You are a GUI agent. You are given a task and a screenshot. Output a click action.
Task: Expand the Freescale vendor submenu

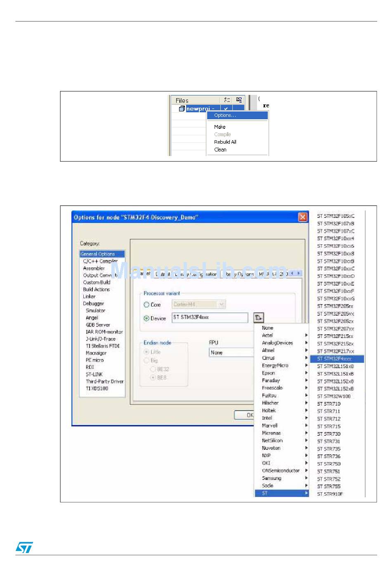pyautogui.click(x=281, y=388)
